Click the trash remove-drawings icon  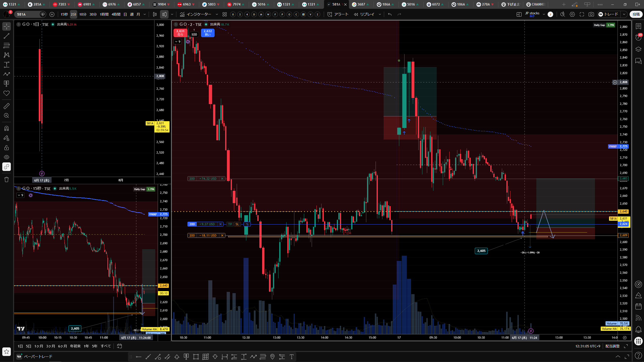[x=7, y=179]
